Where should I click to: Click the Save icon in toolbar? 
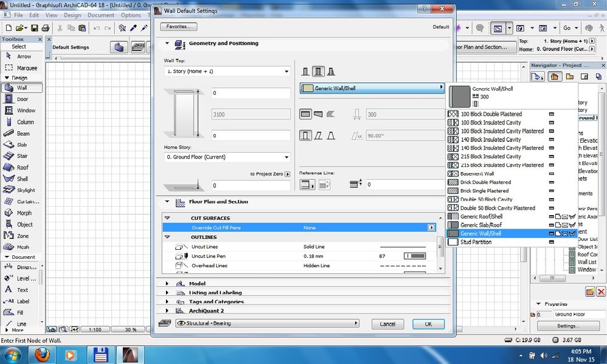35,28
